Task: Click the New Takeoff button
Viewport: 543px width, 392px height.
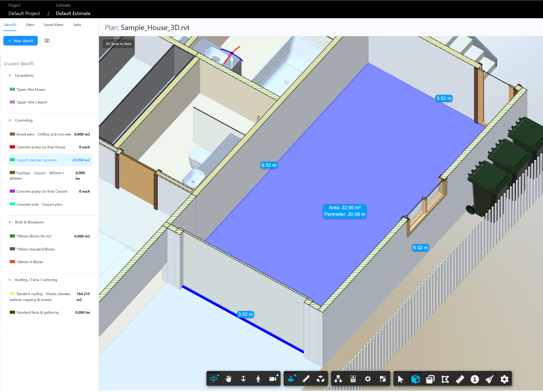Action: coord(20,41)
